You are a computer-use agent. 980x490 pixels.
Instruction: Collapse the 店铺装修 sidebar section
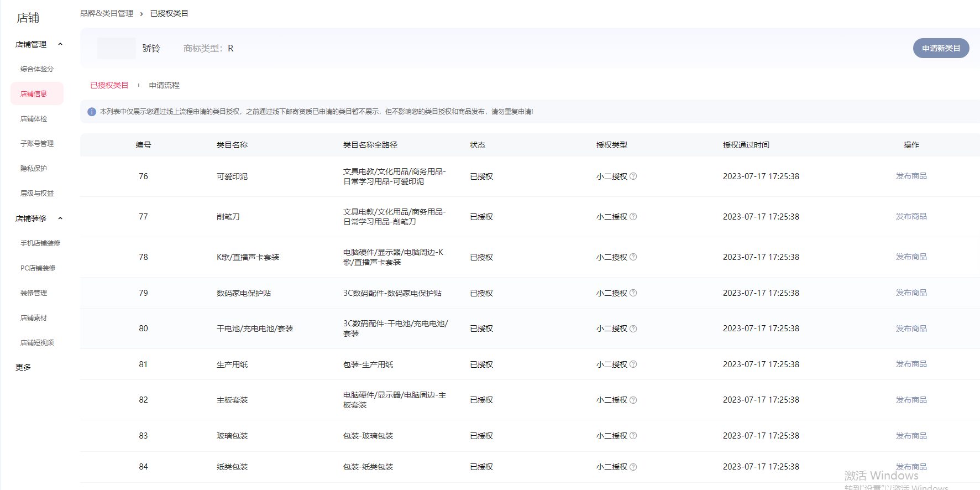click(x=60, y=218)
